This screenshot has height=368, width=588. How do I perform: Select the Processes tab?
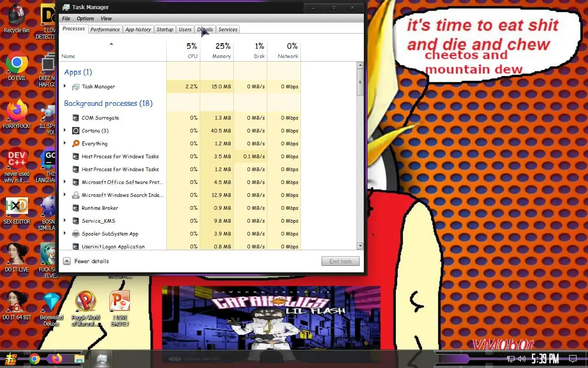73,29
